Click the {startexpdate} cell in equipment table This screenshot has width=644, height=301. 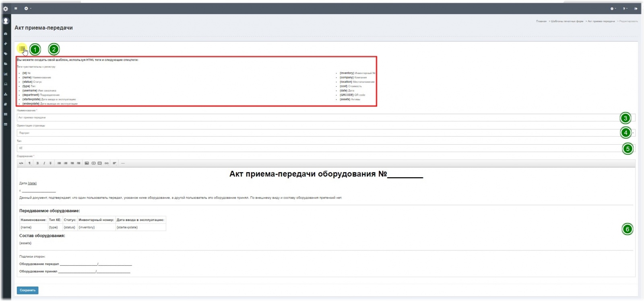click(x=140, y=227)
